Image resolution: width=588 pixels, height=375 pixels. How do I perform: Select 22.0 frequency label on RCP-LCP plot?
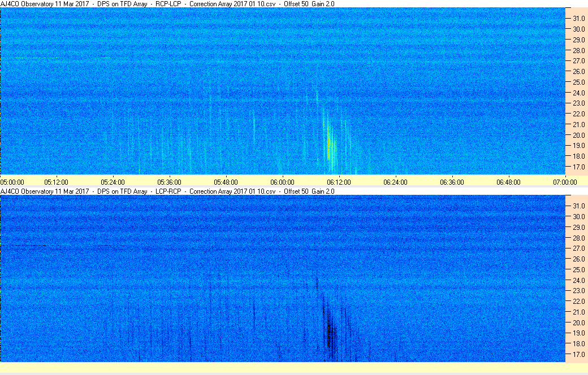pos(578,114)
